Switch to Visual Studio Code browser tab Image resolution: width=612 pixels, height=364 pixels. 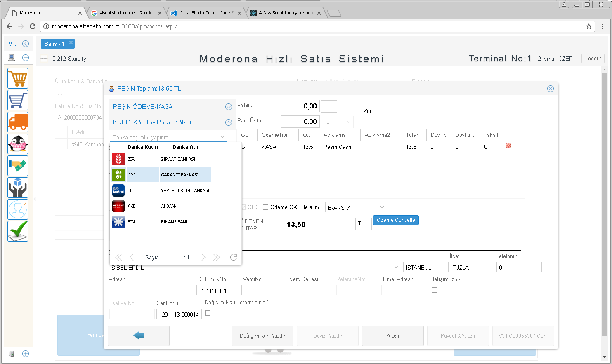[206, 13]
